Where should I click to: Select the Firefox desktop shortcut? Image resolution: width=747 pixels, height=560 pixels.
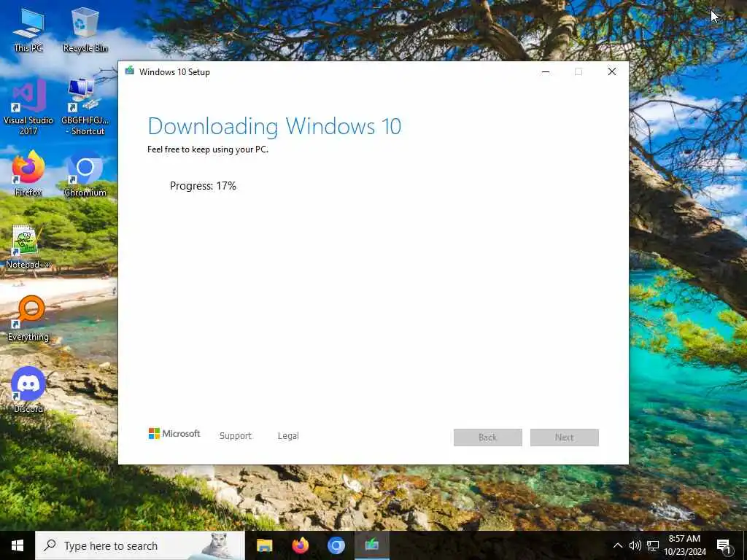(28, 174)
